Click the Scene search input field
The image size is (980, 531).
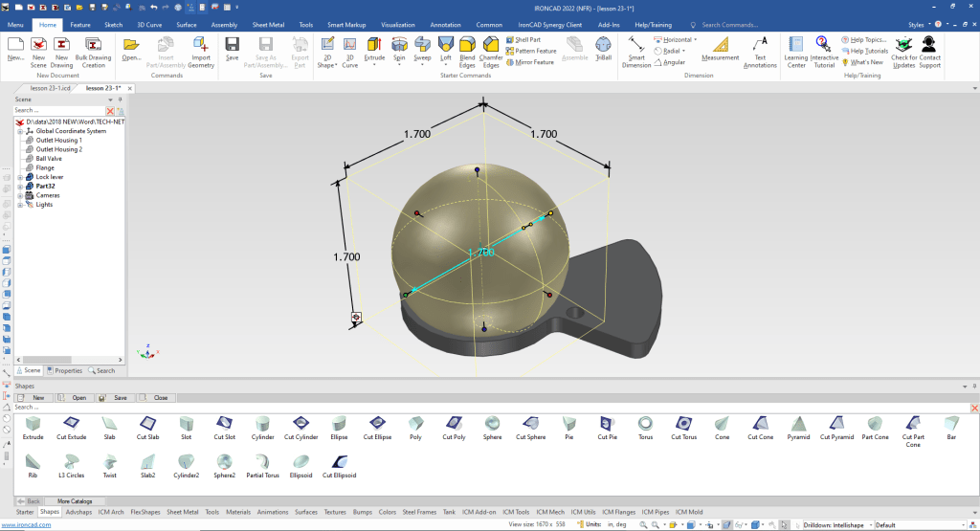click(57, 110)
